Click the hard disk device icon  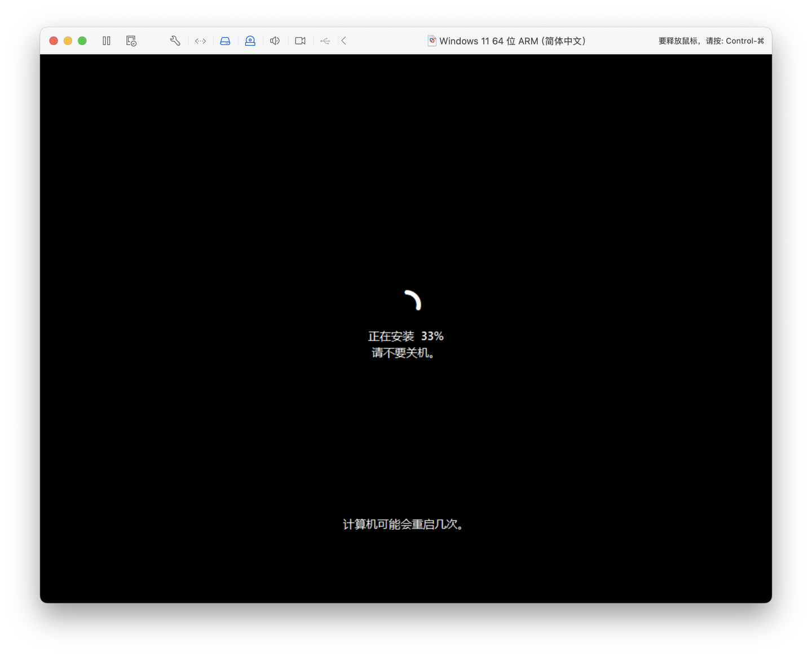[225, 41]
